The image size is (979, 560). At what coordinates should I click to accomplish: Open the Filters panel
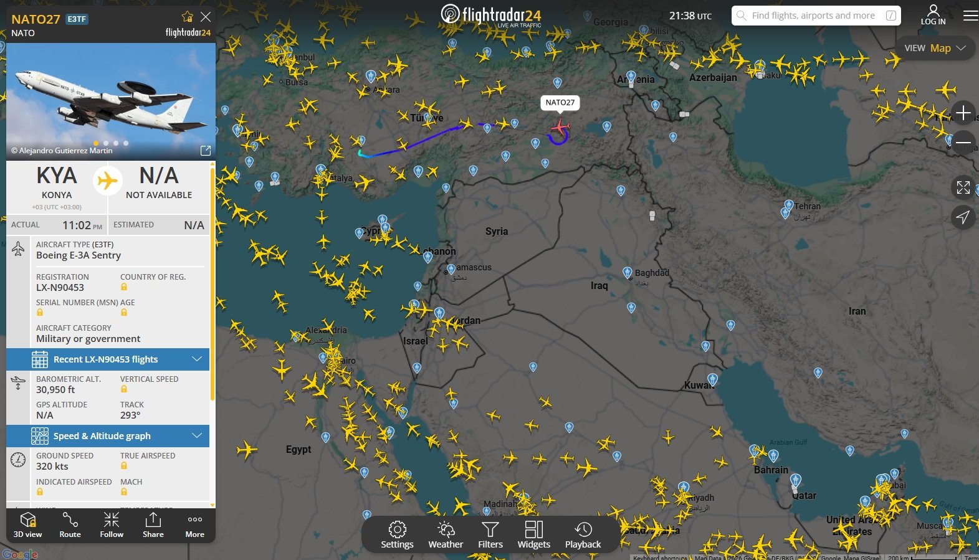click(x=490, y=535)
